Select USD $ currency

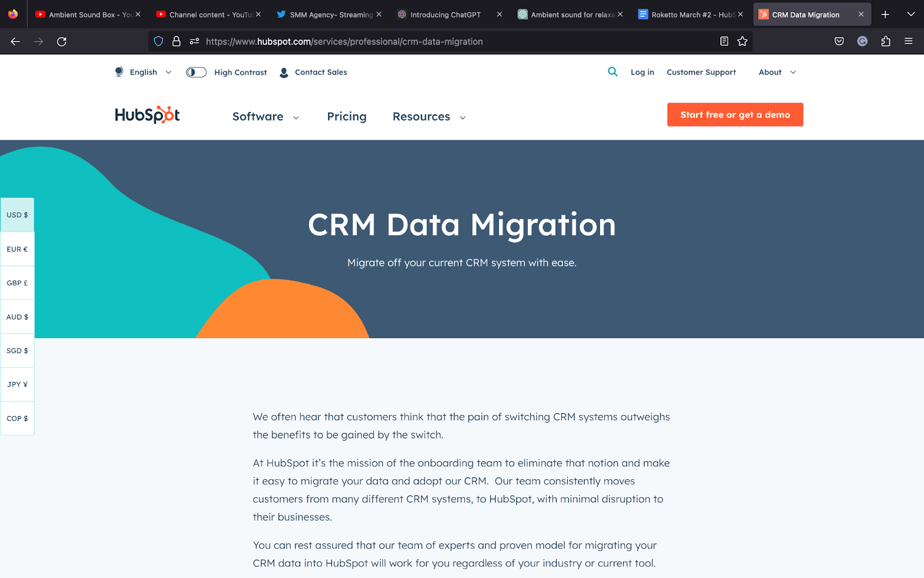(17, 215)
